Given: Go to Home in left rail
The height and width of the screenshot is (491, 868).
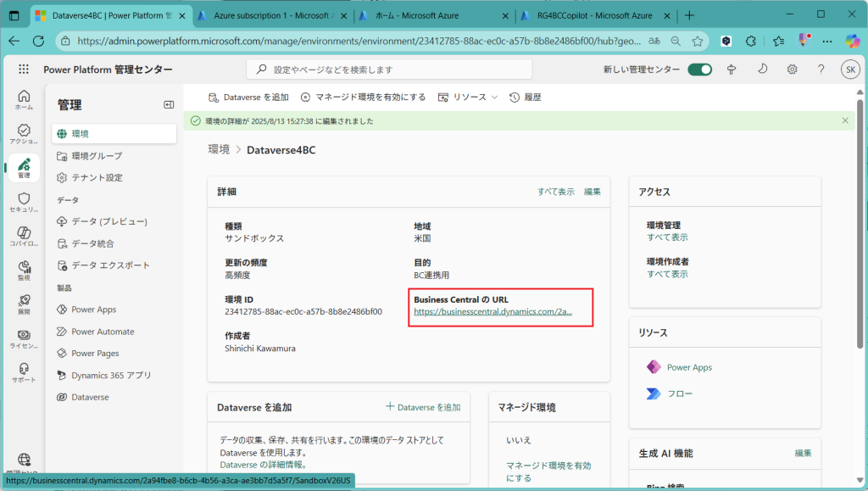Looking at the screenshot, I should tap(24, 99).
